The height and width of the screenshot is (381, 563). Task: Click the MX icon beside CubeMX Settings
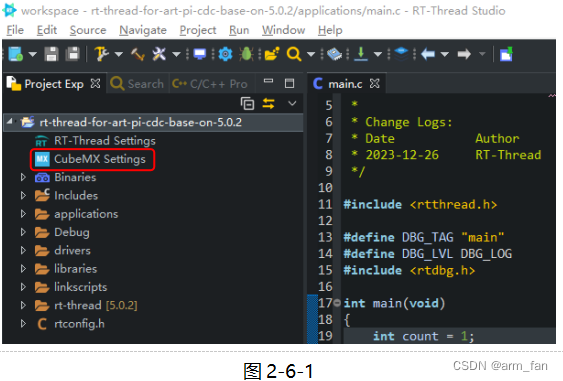tap(42, 159)
